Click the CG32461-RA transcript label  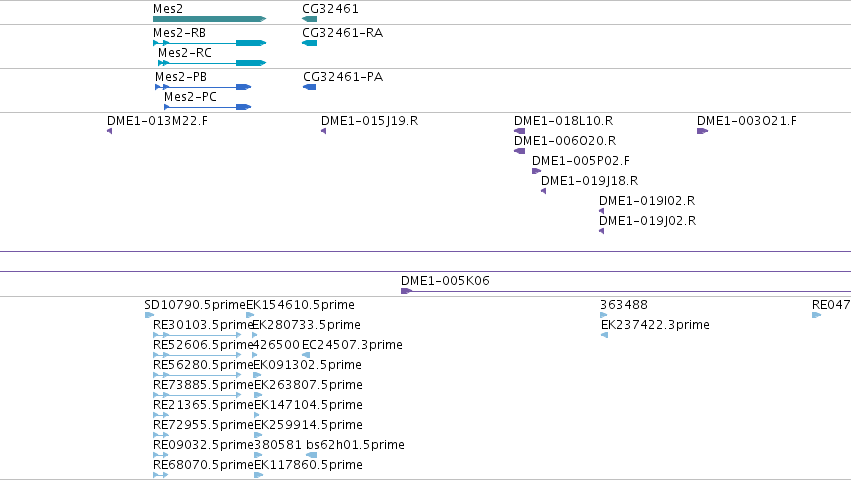tap(342, 33)
